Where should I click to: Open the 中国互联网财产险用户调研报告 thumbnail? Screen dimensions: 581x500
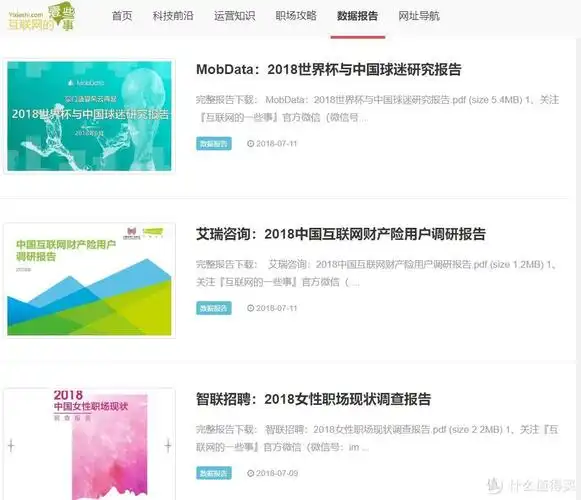[89, 280]
